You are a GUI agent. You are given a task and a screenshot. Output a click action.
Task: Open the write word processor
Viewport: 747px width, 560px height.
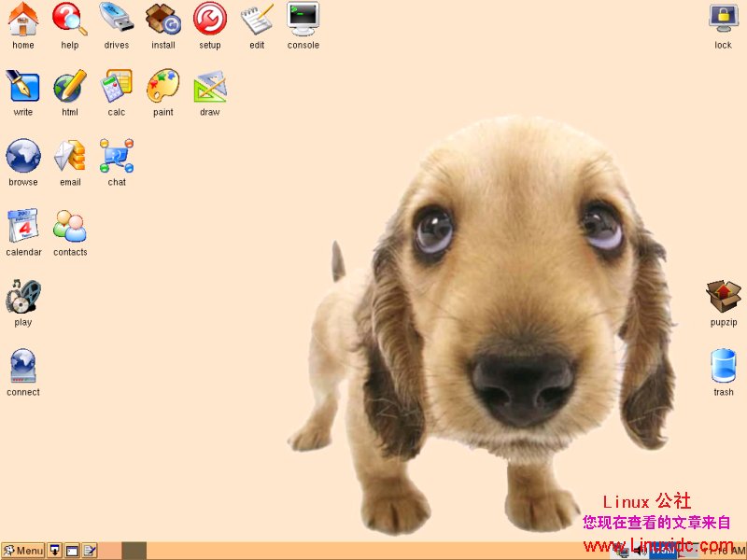tap(22, 89)
